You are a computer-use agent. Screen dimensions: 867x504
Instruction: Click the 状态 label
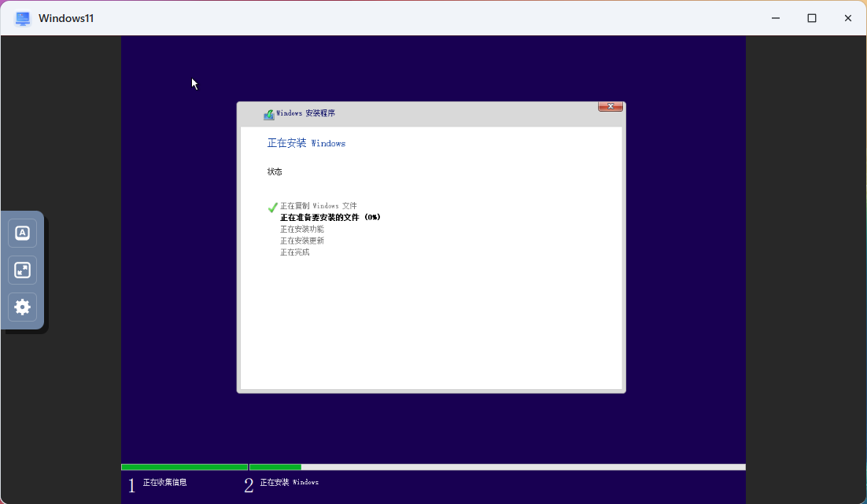pos(275,171)
